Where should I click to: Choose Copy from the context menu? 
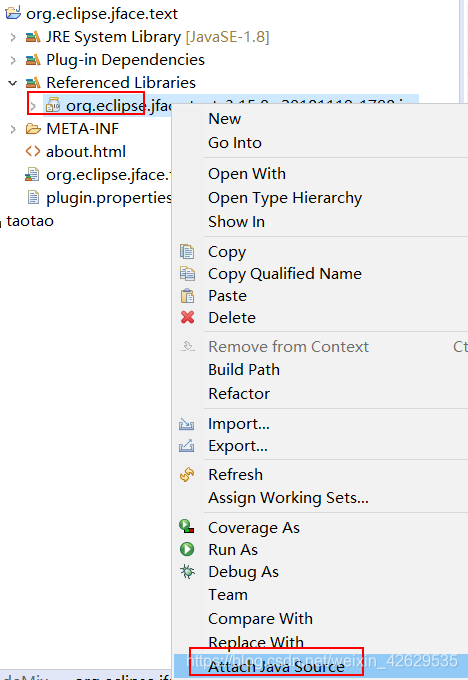tap(227, 252)
